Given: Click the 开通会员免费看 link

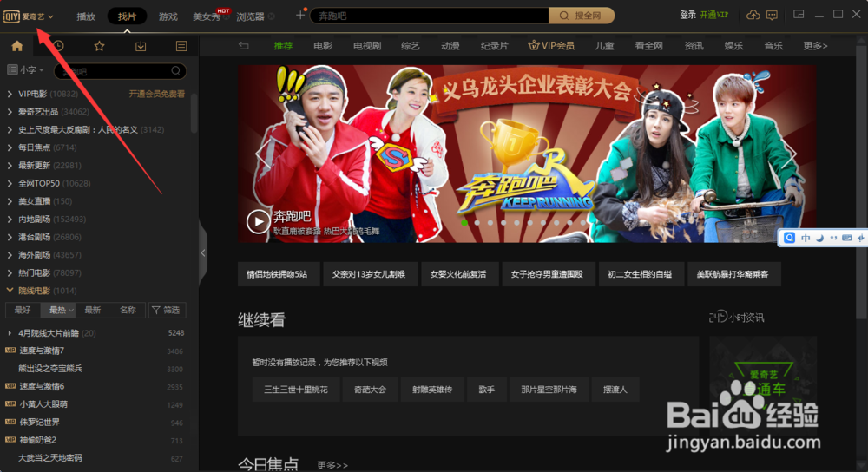Looking at the screenshot, I should click(x=156, y=94).
